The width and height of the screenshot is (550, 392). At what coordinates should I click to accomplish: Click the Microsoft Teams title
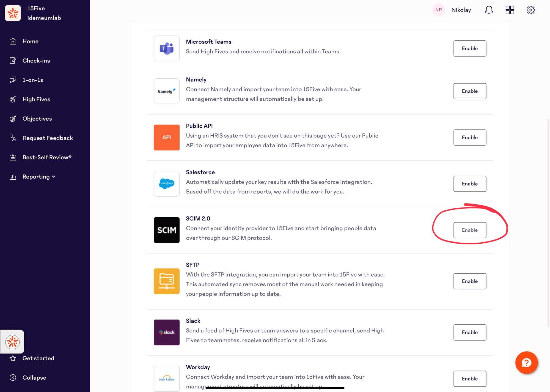pos(209,42)
